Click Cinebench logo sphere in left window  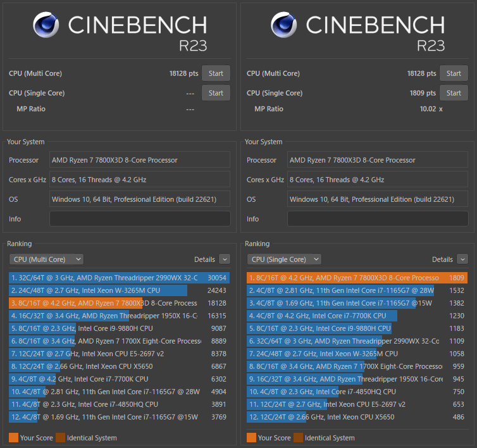[x=46, y=25]
